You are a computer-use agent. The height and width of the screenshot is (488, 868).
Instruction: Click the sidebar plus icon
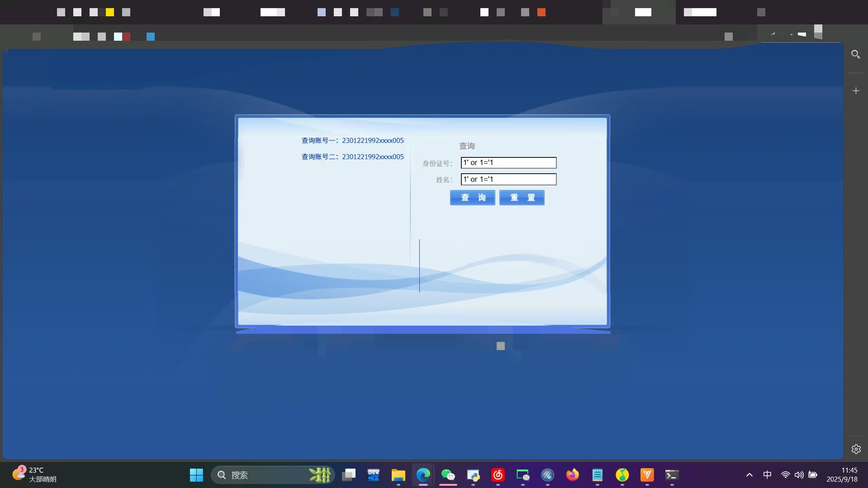point(856,91)
